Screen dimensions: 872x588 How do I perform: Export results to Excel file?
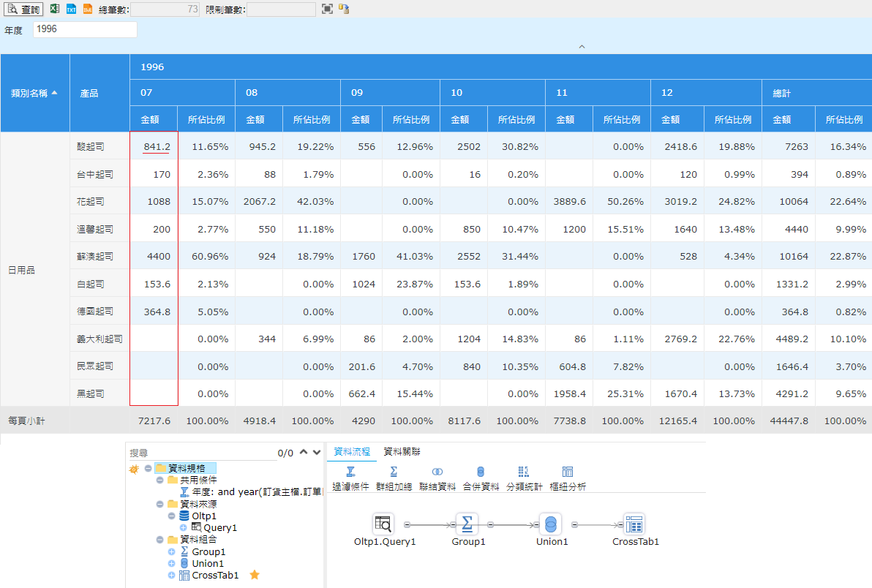[54, 9]
